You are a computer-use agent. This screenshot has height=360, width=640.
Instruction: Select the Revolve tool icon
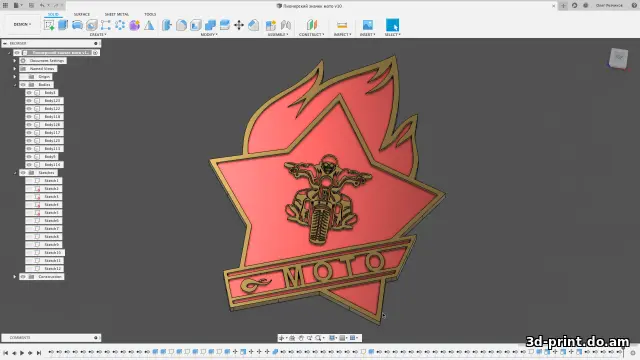tap(77, 25)
